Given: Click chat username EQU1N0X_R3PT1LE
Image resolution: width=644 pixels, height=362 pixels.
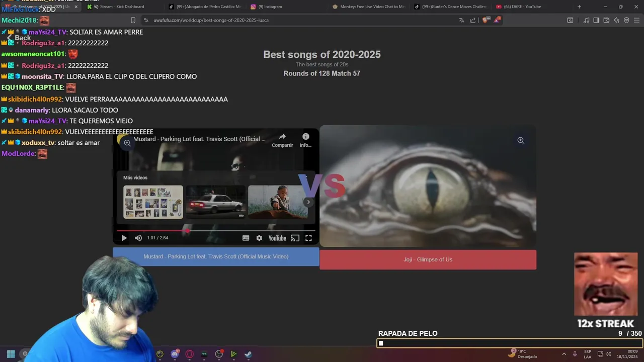Looking at the screenshot, I should point(33,87).
